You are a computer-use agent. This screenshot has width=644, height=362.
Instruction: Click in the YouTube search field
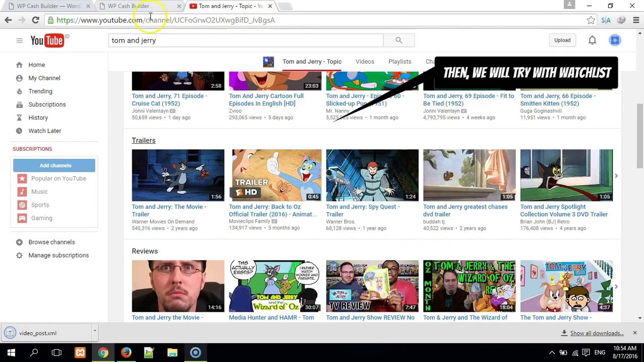point(246,40)
